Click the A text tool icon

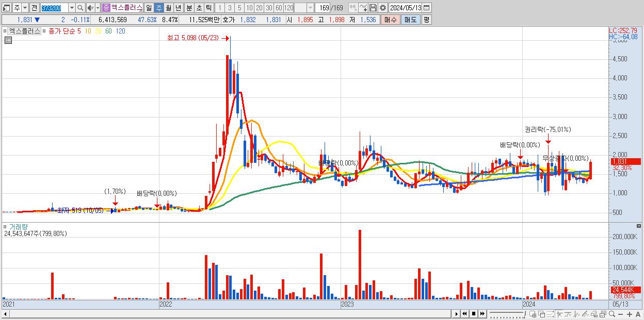click(638, 314)
